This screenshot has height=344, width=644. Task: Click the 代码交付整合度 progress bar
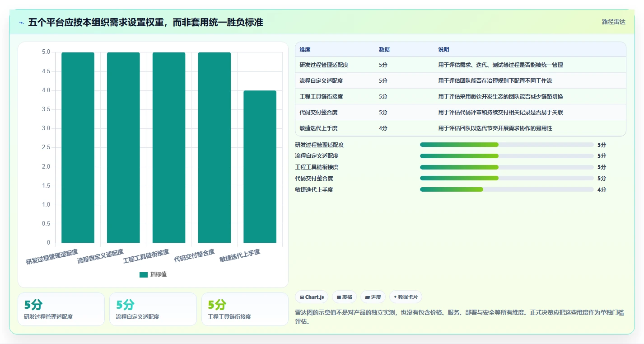click(507, 178)
